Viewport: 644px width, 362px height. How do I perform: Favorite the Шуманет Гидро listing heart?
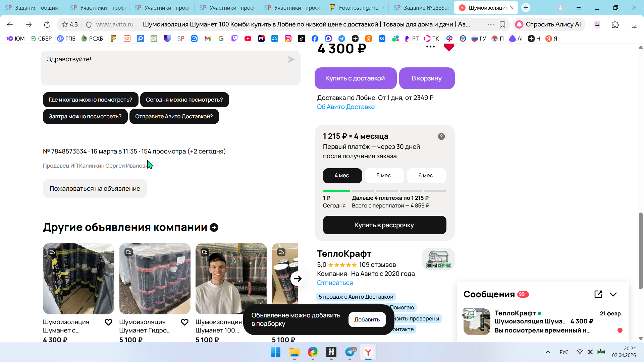pos(184,322)
